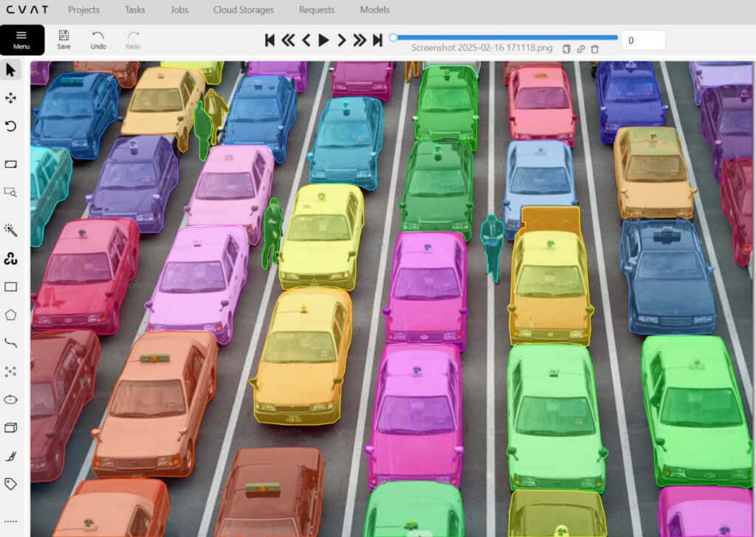Screen dimensions: 756x537
Task: Choose the brush mask drawing tool
Action: pyautogui.click(x=10, y=456)
